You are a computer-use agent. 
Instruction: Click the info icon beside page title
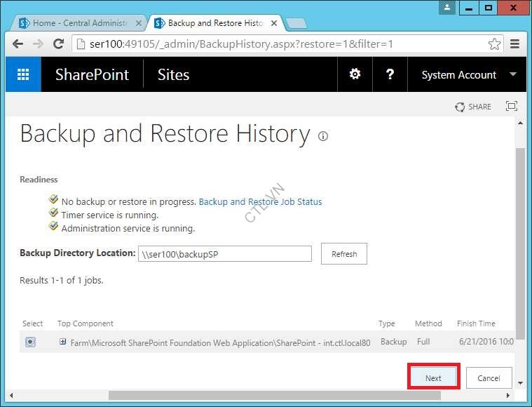click(323, 136)
